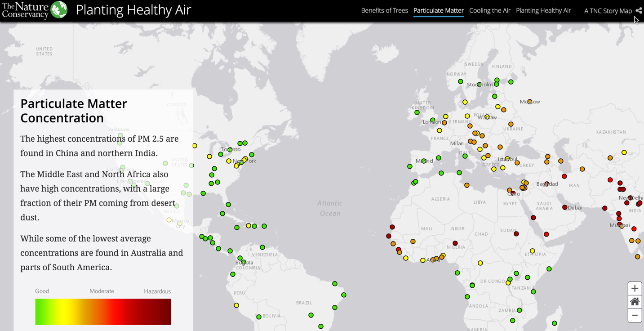Click the Particulate Matter Concentration heading

pyautogui.click(x=74, y=111)
